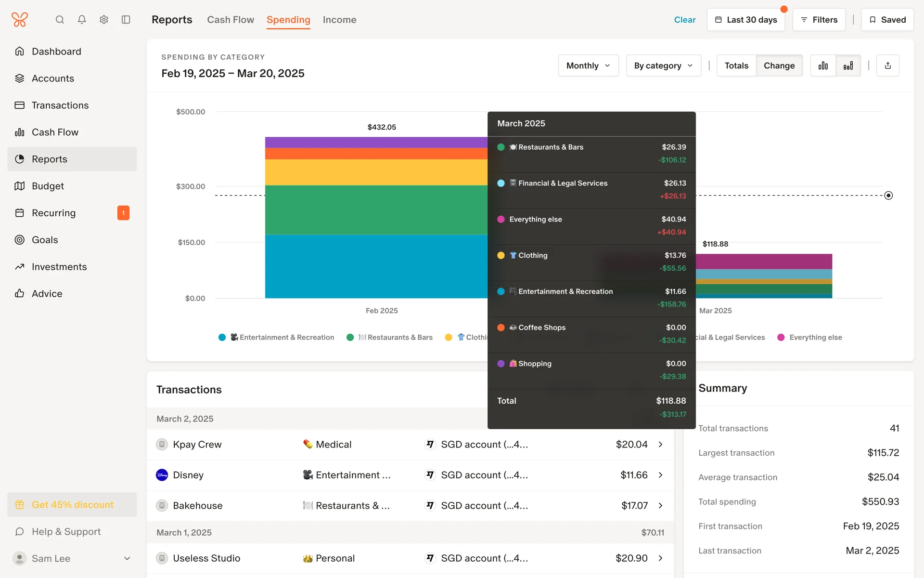This screenshot has height=578, width=924.
Task: Click the export share icon
Action: coord(888,66)
